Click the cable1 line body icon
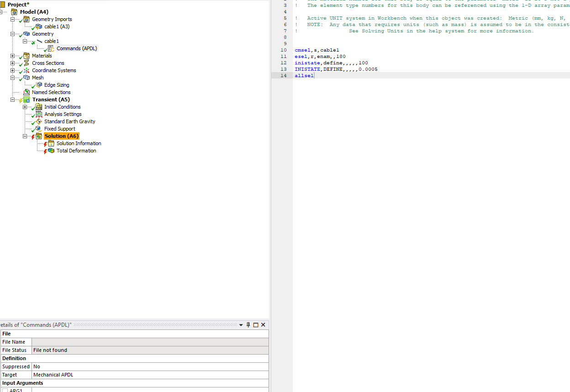The width and height of the screenshot is (570, 392). 39,41
